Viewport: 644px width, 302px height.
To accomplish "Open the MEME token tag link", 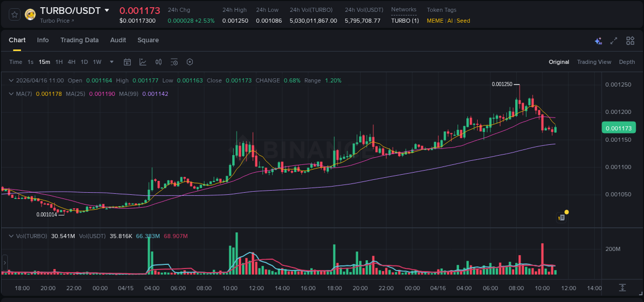I will tap(434, 21).
